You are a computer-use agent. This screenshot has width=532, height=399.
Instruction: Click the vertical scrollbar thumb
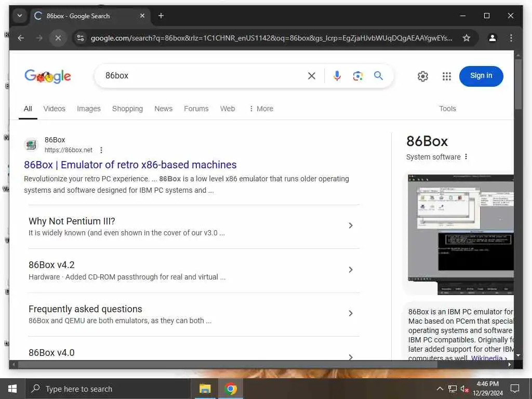point(518,84)
